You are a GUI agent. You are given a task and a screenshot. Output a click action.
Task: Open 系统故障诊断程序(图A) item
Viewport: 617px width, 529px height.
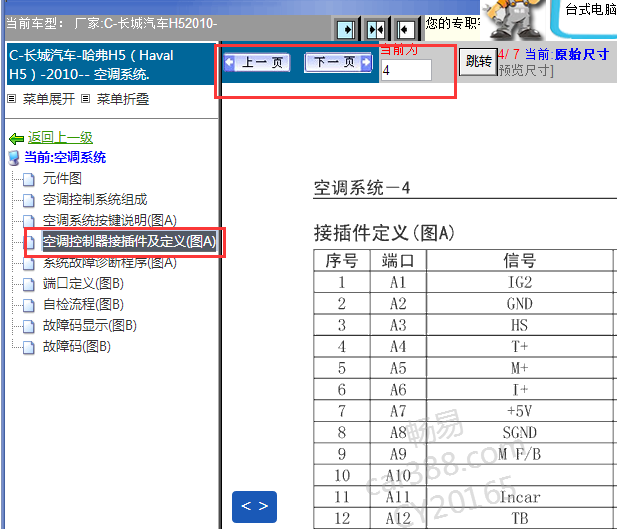[x=110, y=263]
